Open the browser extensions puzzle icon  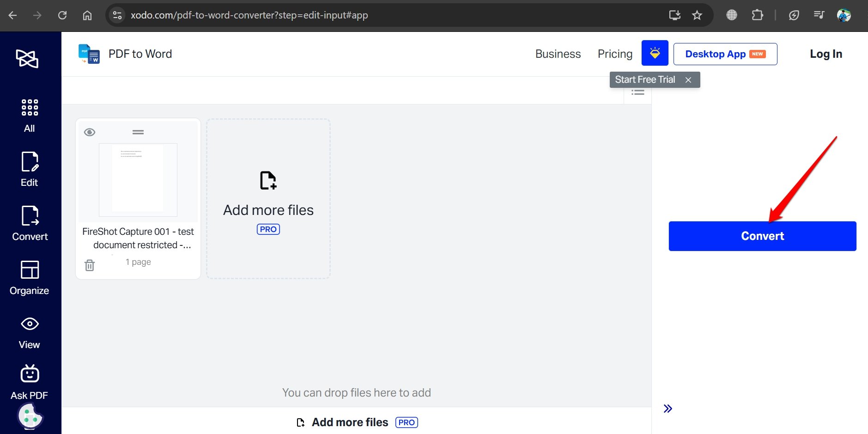757,15
